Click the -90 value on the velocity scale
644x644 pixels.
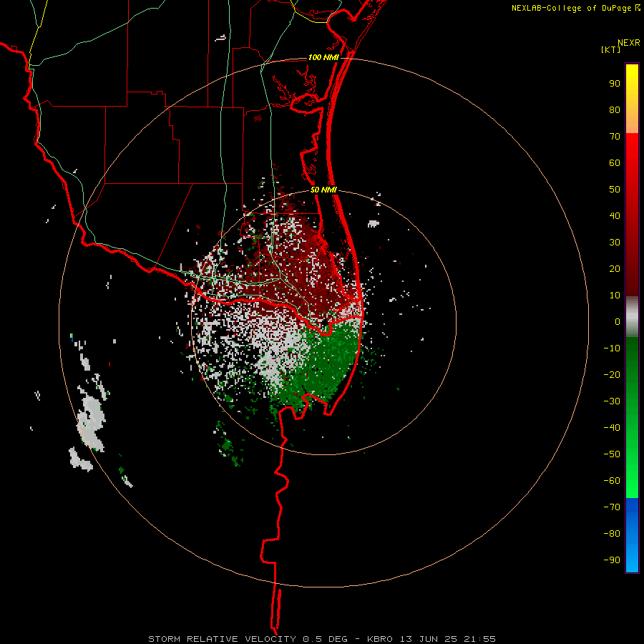[x=612, y=560]
